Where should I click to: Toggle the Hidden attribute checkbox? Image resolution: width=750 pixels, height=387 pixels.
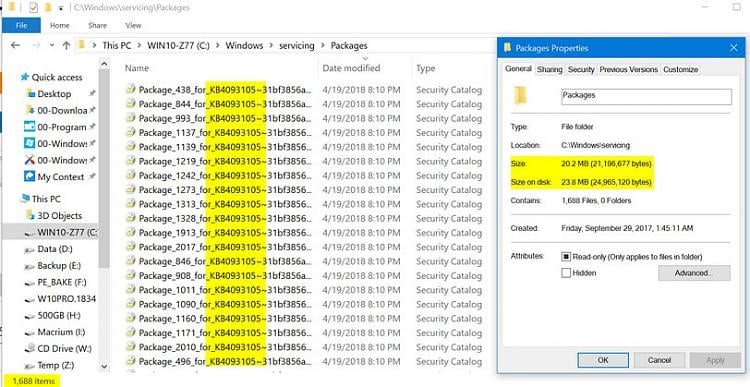point(566,273)
